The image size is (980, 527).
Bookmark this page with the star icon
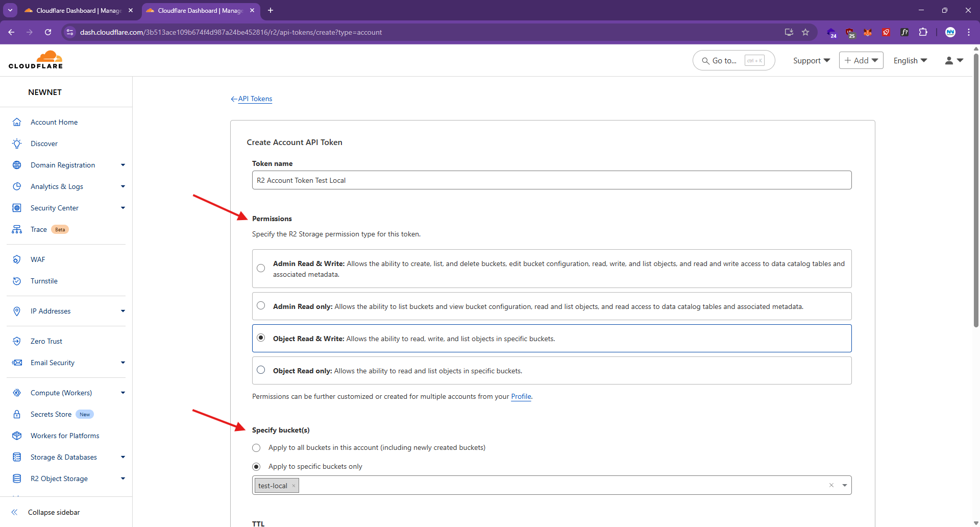pyautogui.click(x=805, y=32)
